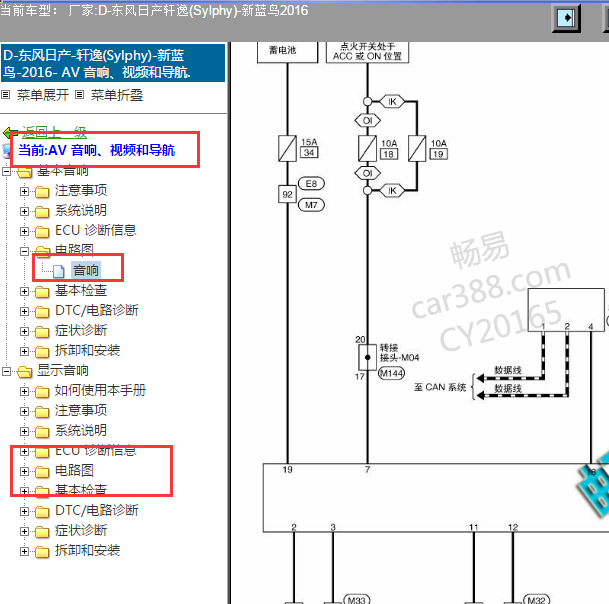
Task: Select first 拆卸和安装 tree label
Action: coord(87,350)
